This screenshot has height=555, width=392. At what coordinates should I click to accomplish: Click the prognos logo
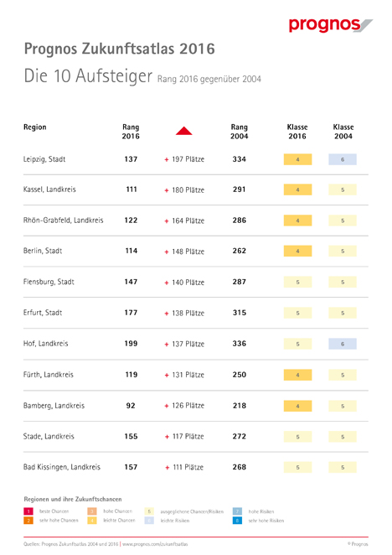pos(331,25)
